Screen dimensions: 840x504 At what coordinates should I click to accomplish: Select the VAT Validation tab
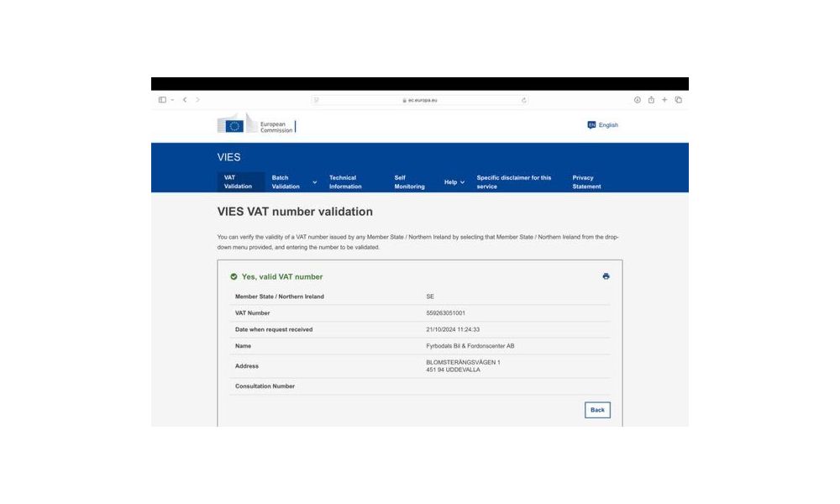click(237, 182)
